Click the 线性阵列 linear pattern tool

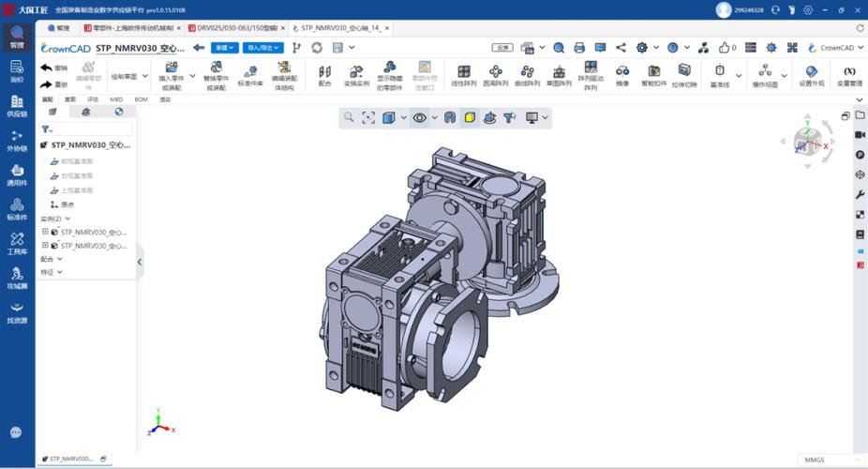pos(464,76)
